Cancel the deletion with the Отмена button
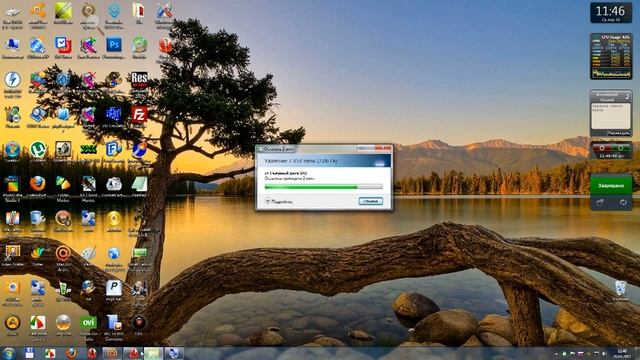This screenshot has height=360, width=640. pyautogui.click(x=371, y=201)
